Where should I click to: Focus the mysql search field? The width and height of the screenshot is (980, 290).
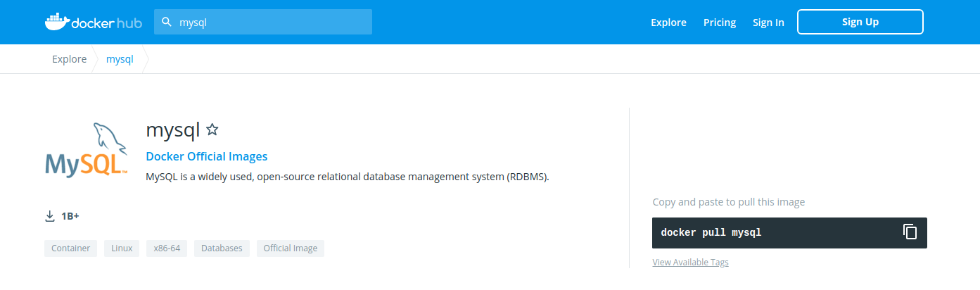(271, 22)
